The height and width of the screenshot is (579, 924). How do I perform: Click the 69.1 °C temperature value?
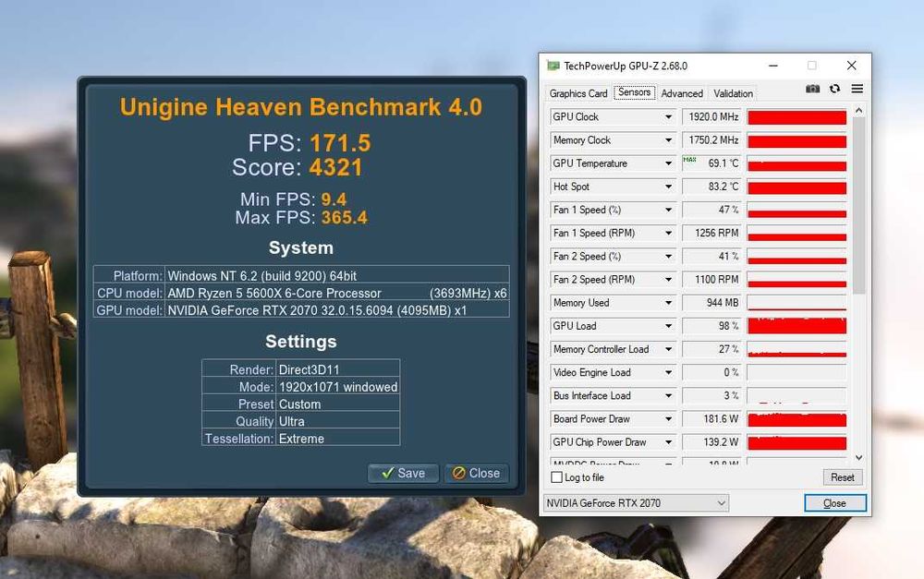[712, 163]
